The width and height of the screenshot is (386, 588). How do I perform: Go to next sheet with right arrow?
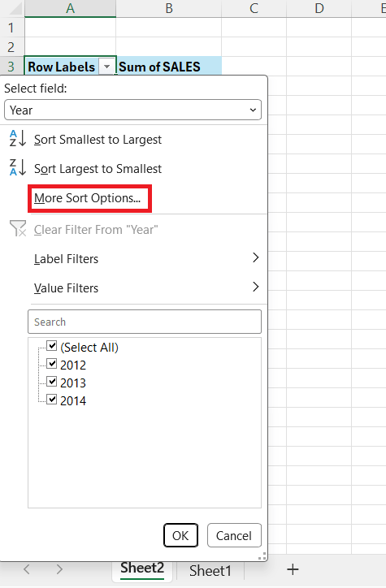tap(59, 569)
